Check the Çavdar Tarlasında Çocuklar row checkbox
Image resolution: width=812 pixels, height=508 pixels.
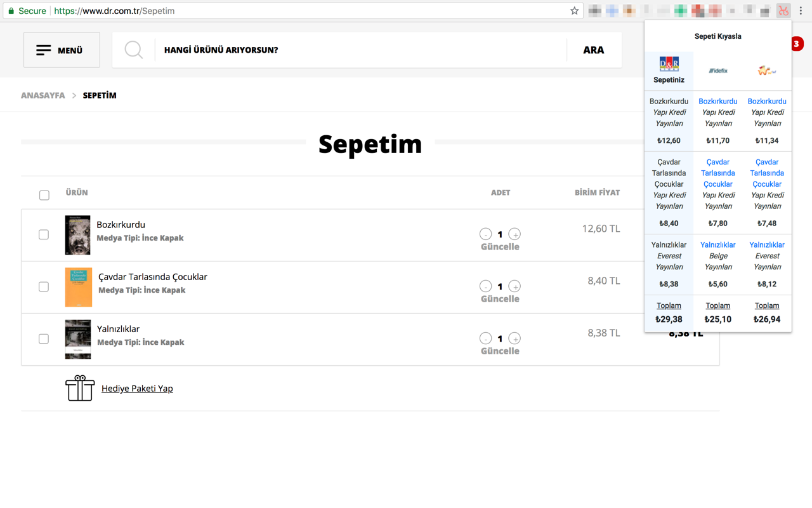(x=44, y=286)
